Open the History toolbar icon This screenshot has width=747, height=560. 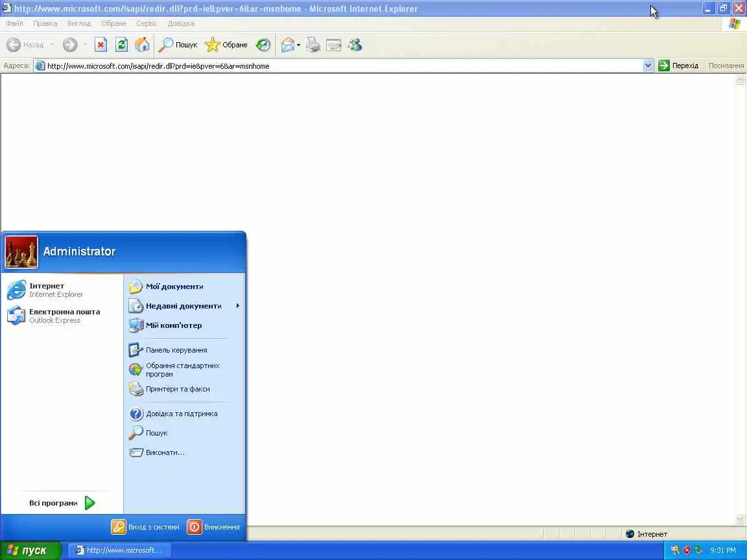[263, 45]
